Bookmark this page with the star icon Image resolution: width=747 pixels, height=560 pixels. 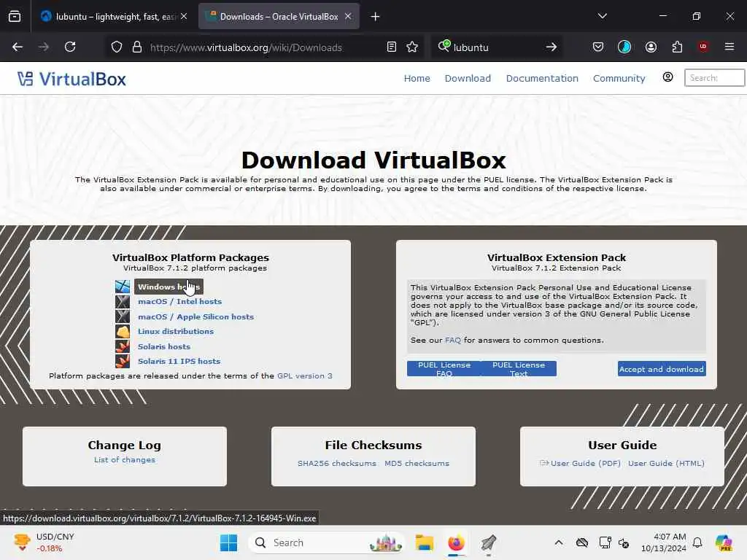(x=412, y=47)
